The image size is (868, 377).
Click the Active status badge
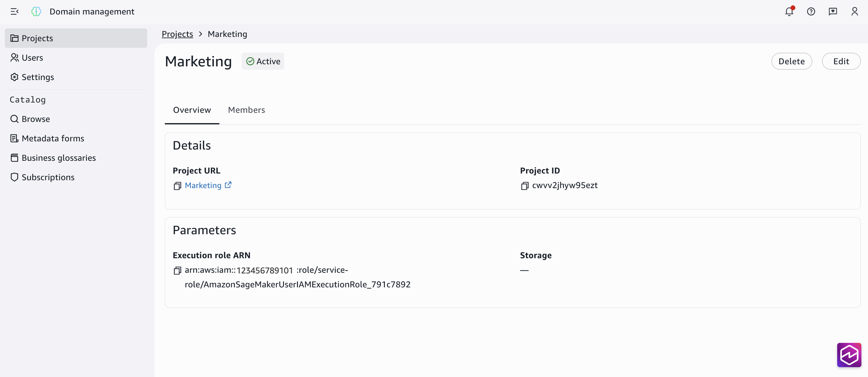[263, 61]
